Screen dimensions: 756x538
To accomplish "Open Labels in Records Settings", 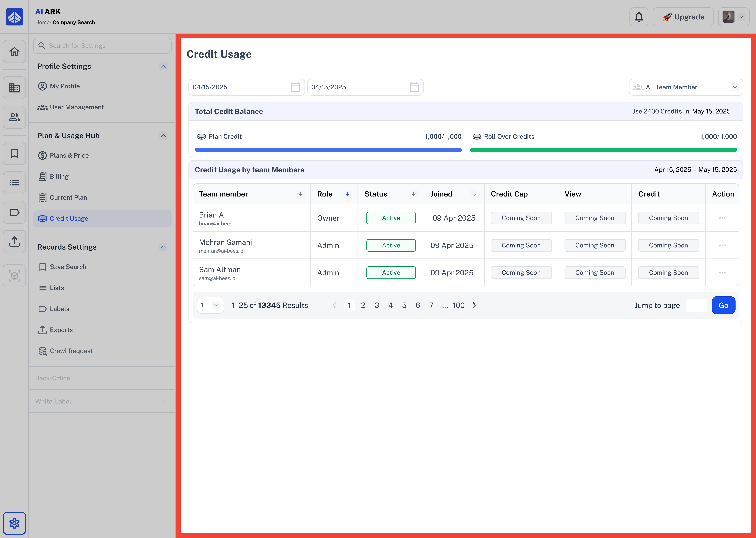I will coord(102,309).
